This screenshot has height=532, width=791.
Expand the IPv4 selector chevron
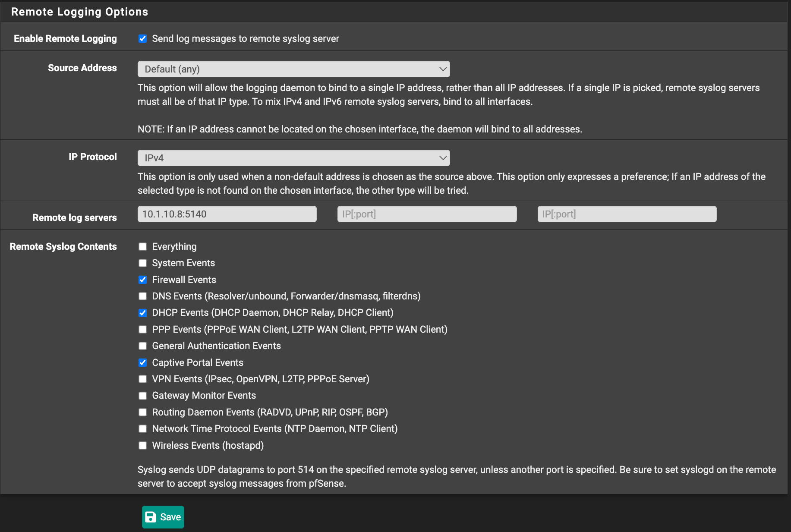pos(443,158)
